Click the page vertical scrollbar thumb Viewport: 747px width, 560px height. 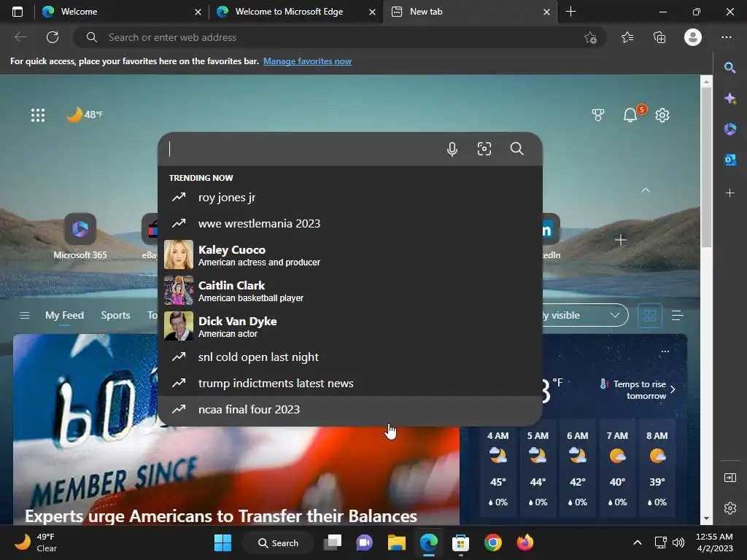tap(706, 167)
